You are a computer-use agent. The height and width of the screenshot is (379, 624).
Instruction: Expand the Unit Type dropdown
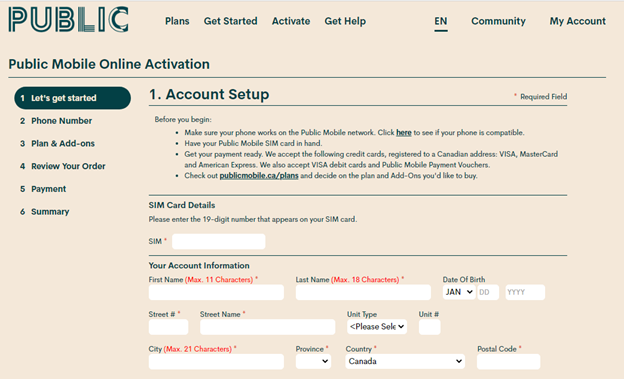pyautogui.click(x=377, y=327)
